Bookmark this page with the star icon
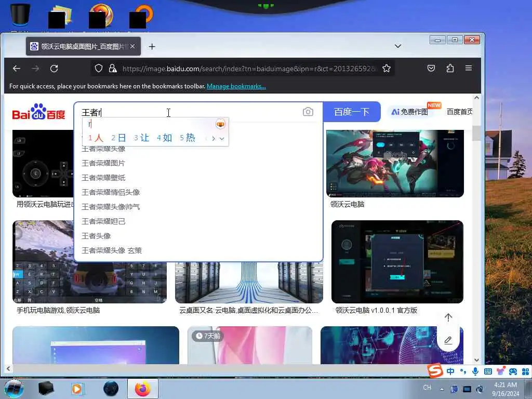Viewport: 532px width, 399px height. point(386,69)
